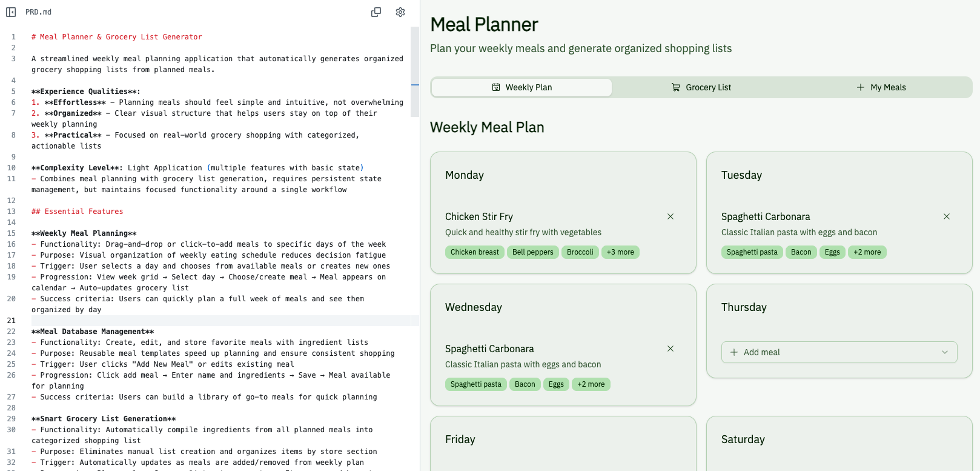Screen dimensions: 980x471
Task: Click the PRD.md file name
Action: 38,12
